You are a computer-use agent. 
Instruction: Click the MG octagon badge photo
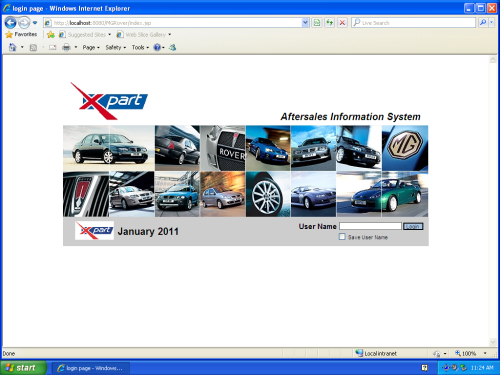[x=405, y=148]
